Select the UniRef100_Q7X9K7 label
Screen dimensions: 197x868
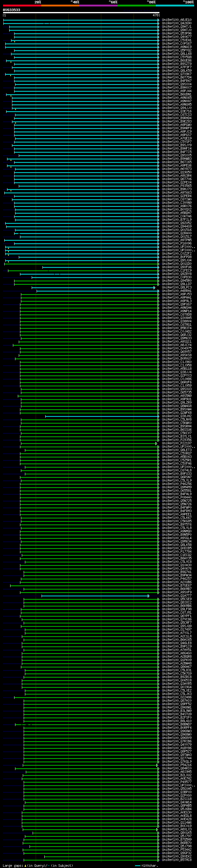pyautogui.click(x=176, y=74)
